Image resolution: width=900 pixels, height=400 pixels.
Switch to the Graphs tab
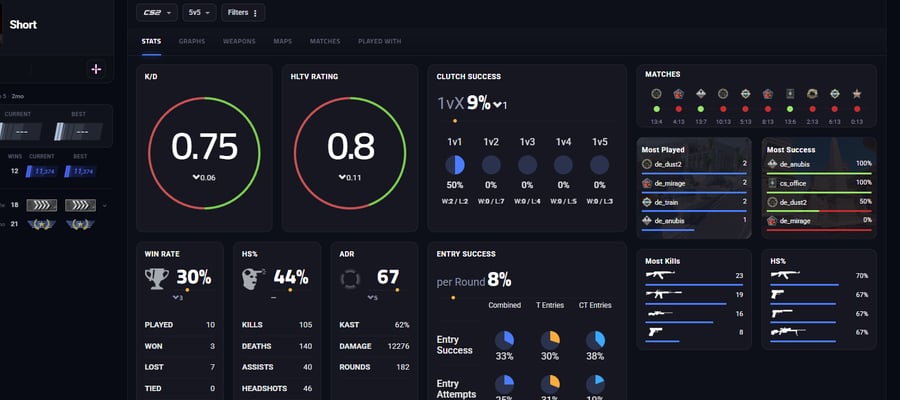[x=192, y=42]
